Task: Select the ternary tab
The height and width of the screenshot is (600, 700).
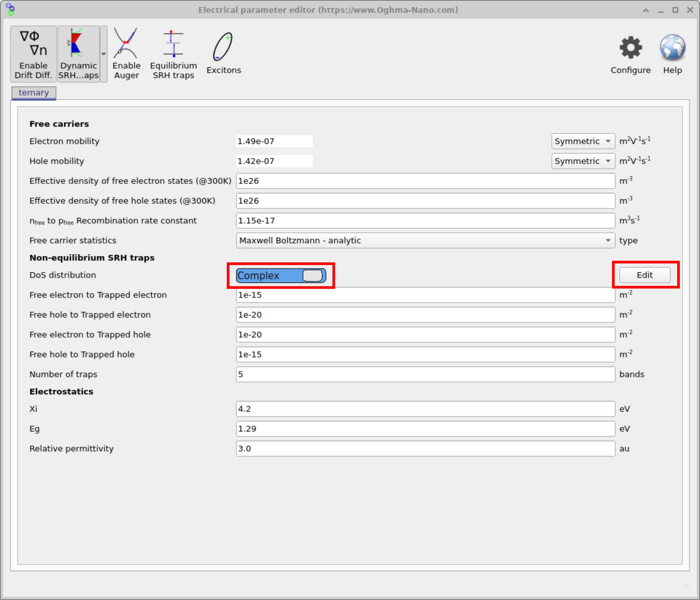Action: click(x=33, y=93)
